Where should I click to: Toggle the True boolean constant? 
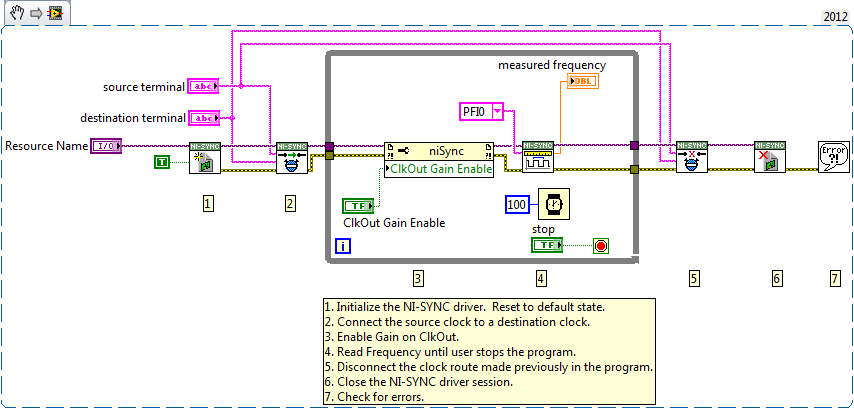coord(162,161)
